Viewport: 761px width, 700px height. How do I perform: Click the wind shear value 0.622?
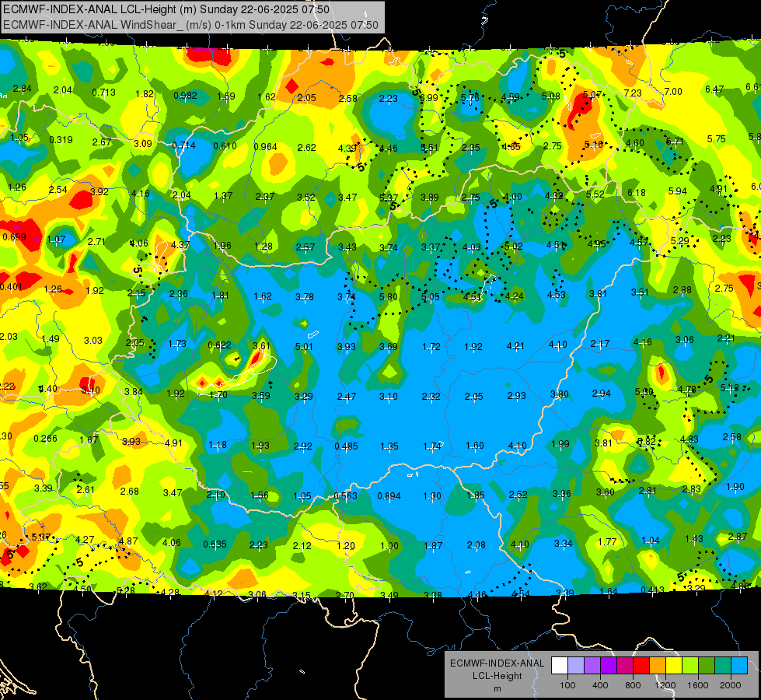pyautogui.click(x=219, y=345)
